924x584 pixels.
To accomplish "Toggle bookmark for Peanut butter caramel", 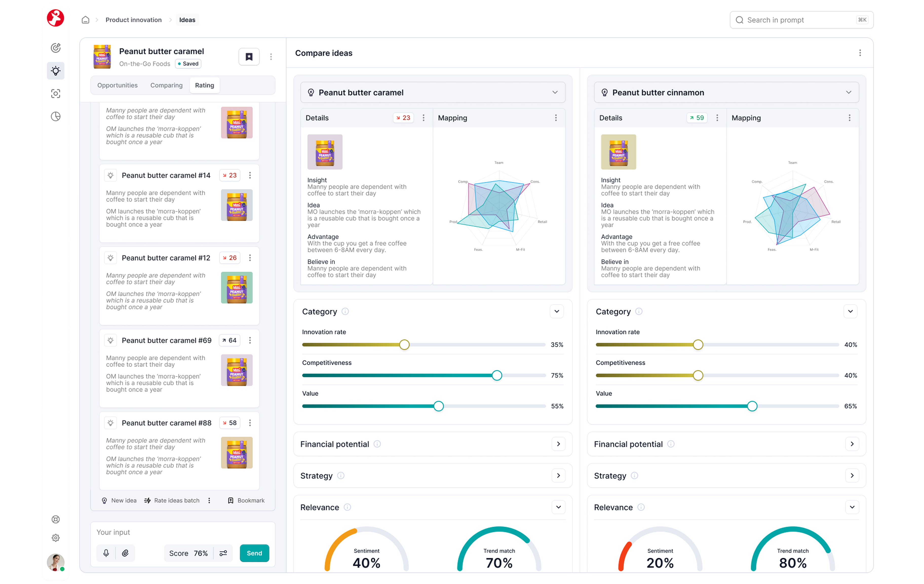I will [x=249, y=57].
